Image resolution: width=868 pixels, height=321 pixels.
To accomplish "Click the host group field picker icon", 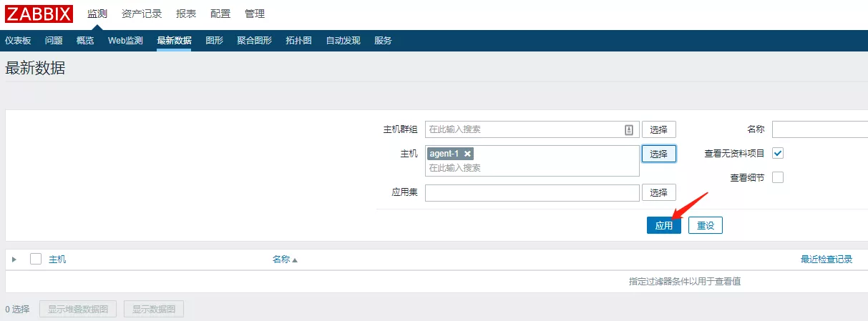I will coord(629,129).
